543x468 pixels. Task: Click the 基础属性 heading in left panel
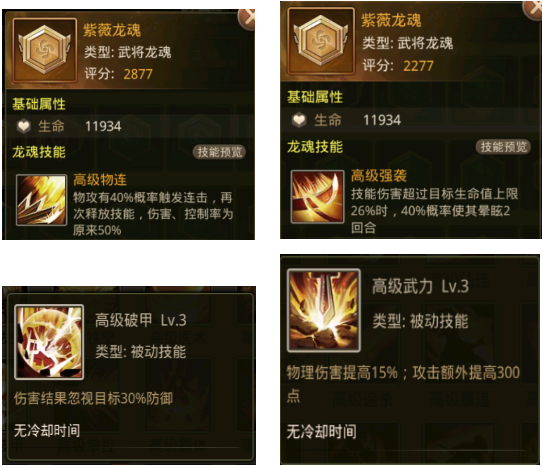[39, 104]
